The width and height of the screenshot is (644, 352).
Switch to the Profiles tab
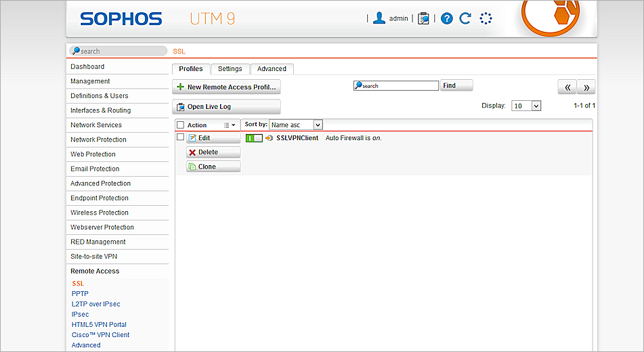pyautogui.click(x=191, y=69)
